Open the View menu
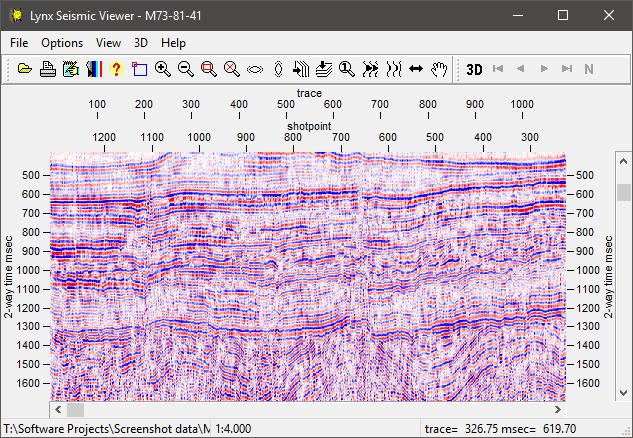This screenshot has width=633, height=438. (108, 43)
